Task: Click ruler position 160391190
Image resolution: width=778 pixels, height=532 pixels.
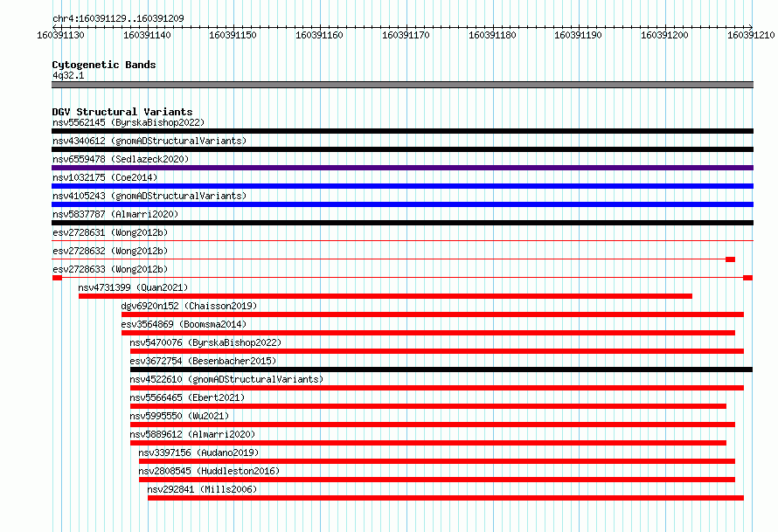Action: pos(578,35)
